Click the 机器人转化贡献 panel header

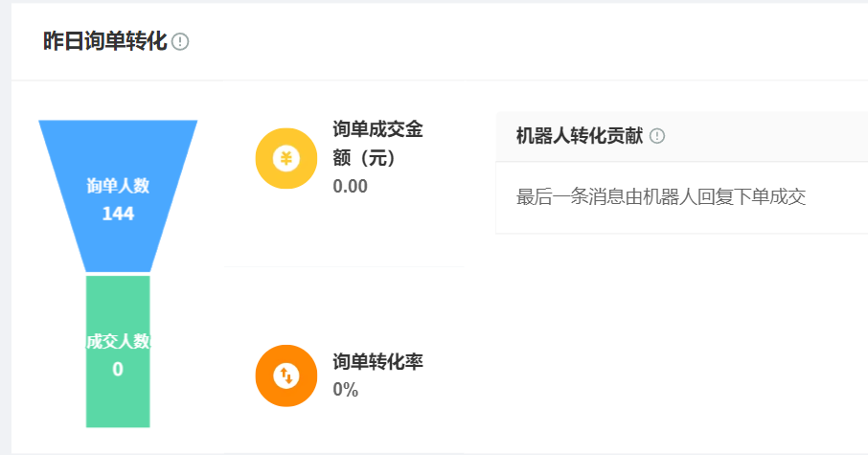[682, 137]
